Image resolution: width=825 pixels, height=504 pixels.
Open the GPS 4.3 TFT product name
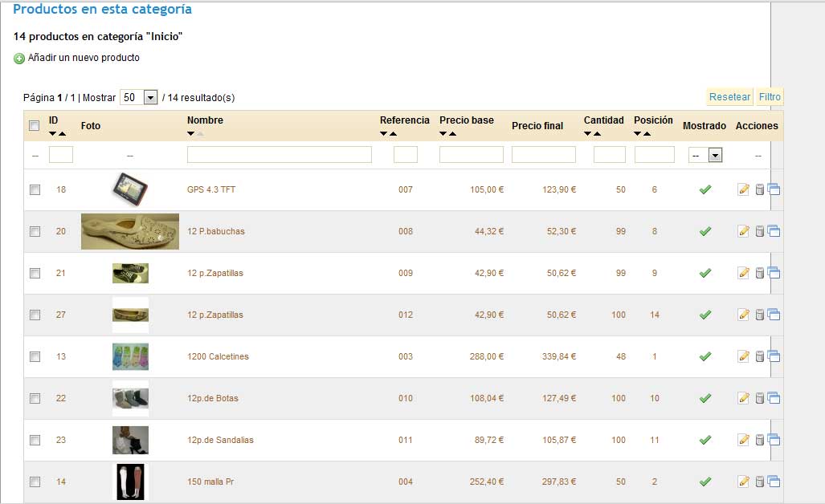point(211,189)
